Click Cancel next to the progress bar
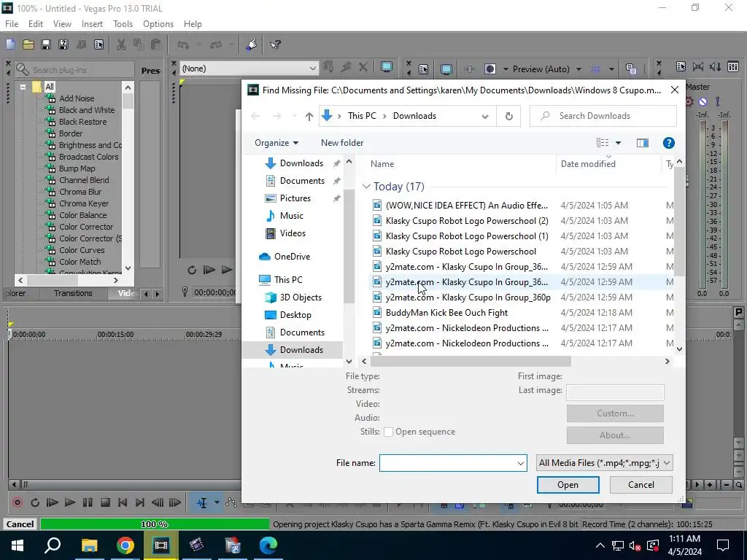Viewport: 747px width, 560px height. [20, 524]
